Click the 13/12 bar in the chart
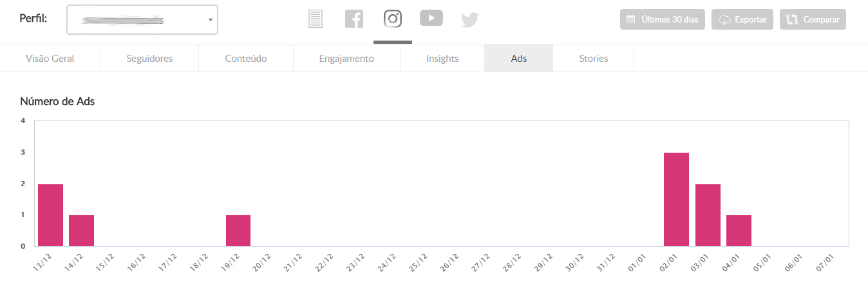This screenshot has width=868, height=288. click(50, 215)
